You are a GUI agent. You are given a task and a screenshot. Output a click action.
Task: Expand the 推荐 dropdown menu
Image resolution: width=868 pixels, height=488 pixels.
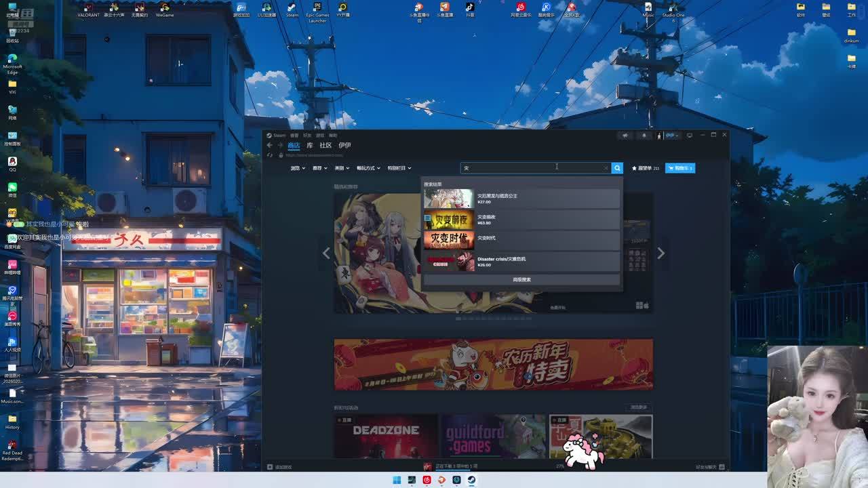point(319,168)
